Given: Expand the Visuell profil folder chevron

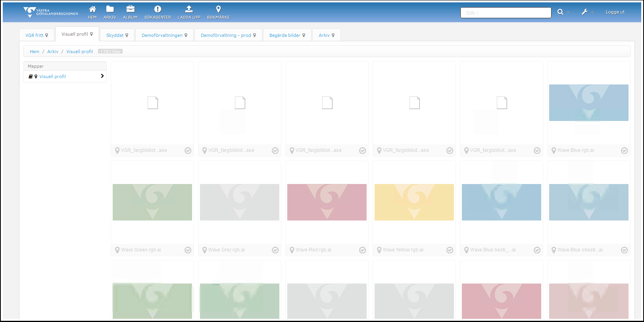Looking at the screenshot, I should click(x=102, y=76).
